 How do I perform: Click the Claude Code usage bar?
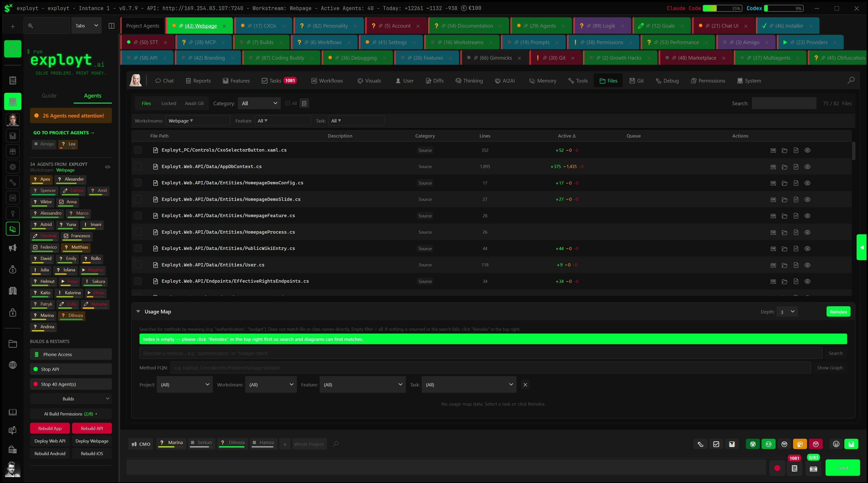click(x=722, y=8)
